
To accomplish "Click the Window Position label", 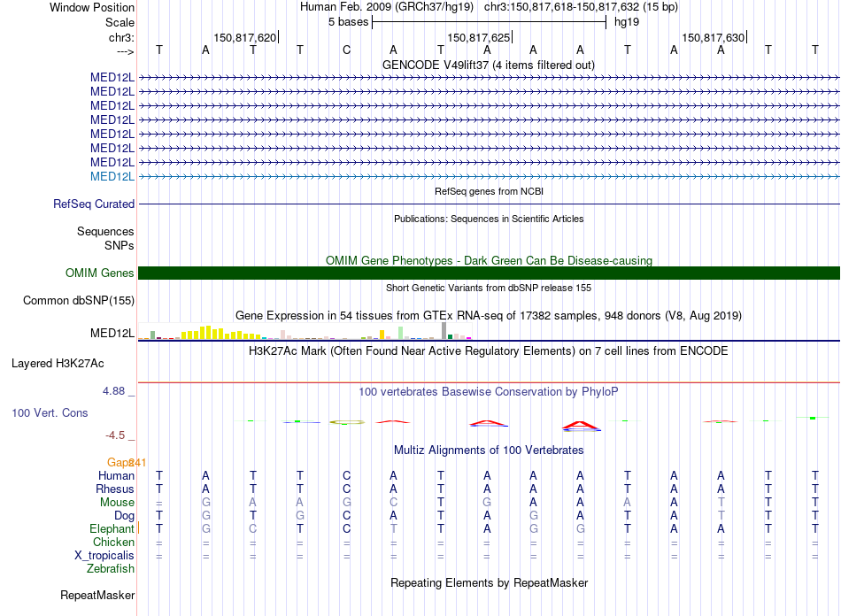I will (x=92, y=7).
